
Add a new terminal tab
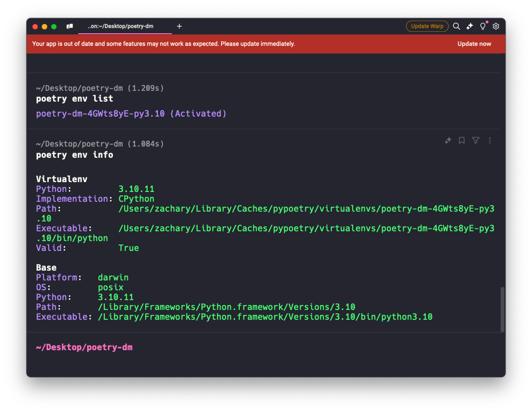point(179,26)
